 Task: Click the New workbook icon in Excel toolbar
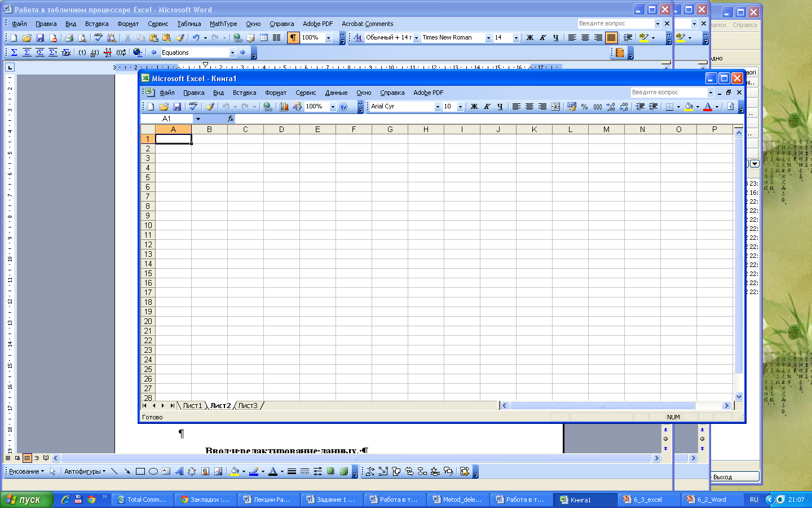(151, 107)
